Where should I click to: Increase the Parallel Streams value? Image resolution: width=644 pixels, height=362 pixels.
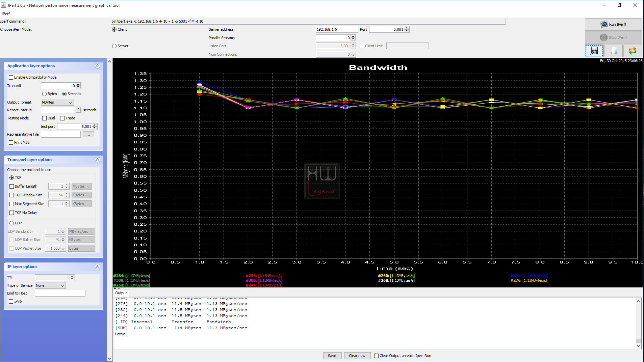tap(353, 36)
